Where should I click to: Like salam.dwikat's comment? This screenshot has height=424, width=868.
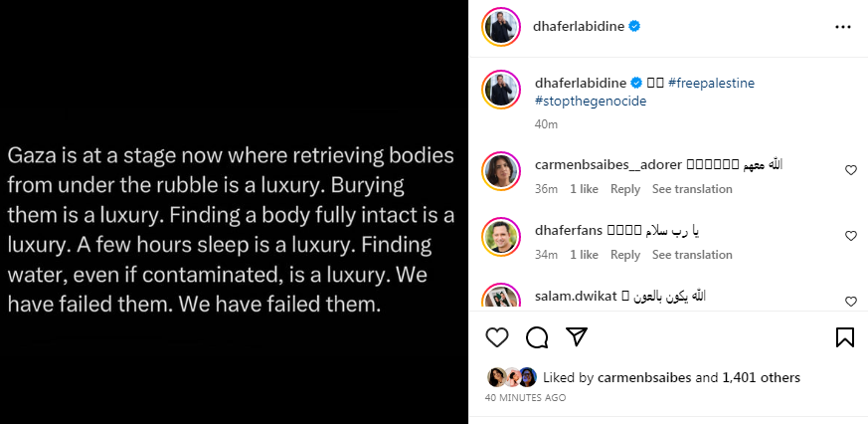click(850, 301)
